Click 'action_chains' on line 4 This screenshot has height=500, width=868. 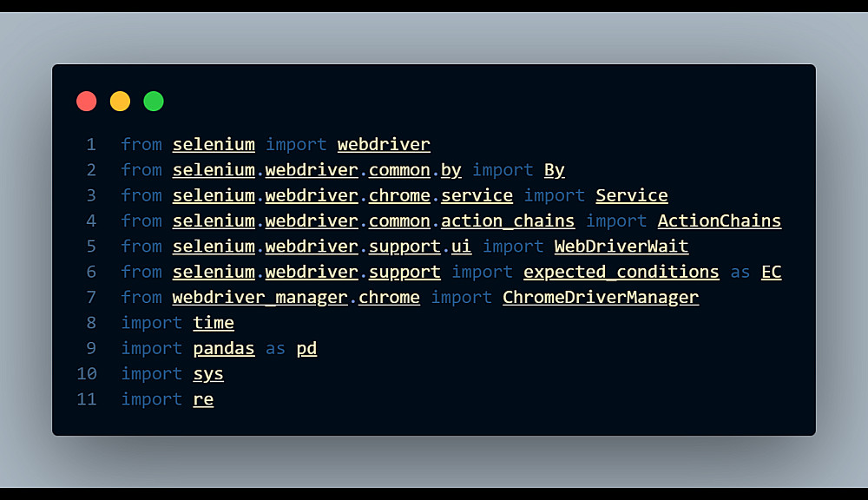(507, 221)
